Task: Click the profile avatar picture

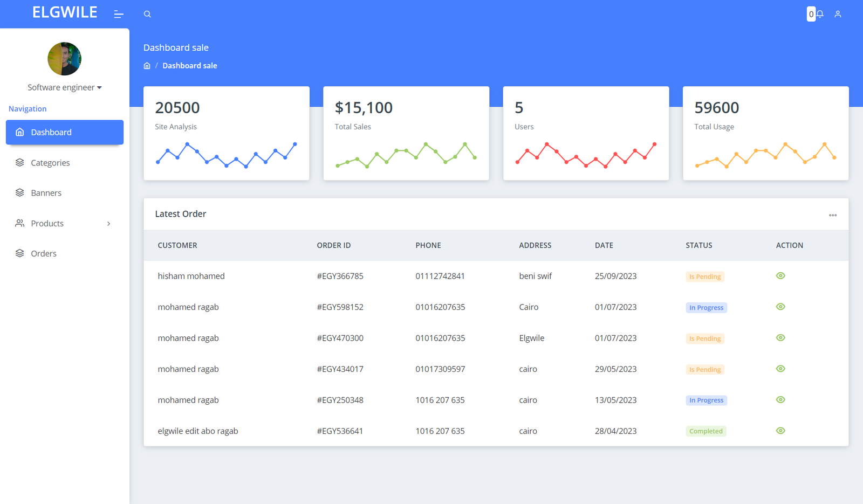Action: (x=65, y=59)
